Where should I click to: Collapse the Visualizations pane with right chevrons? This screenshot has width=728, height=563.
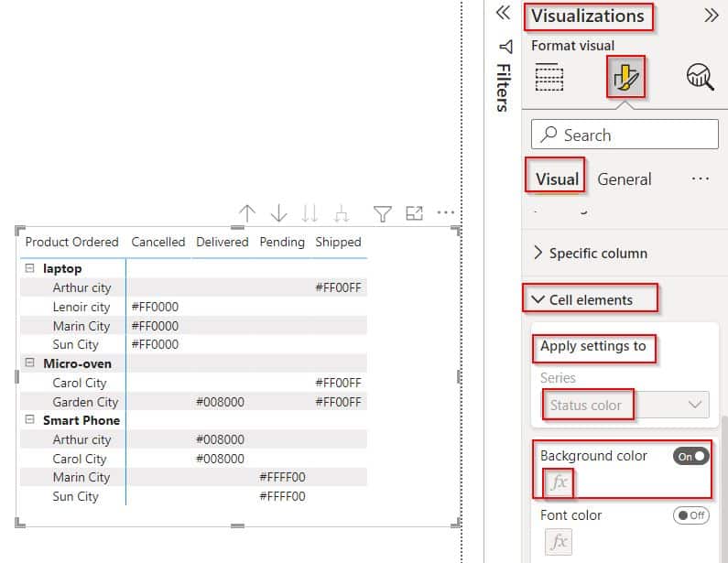coord(711,16)
